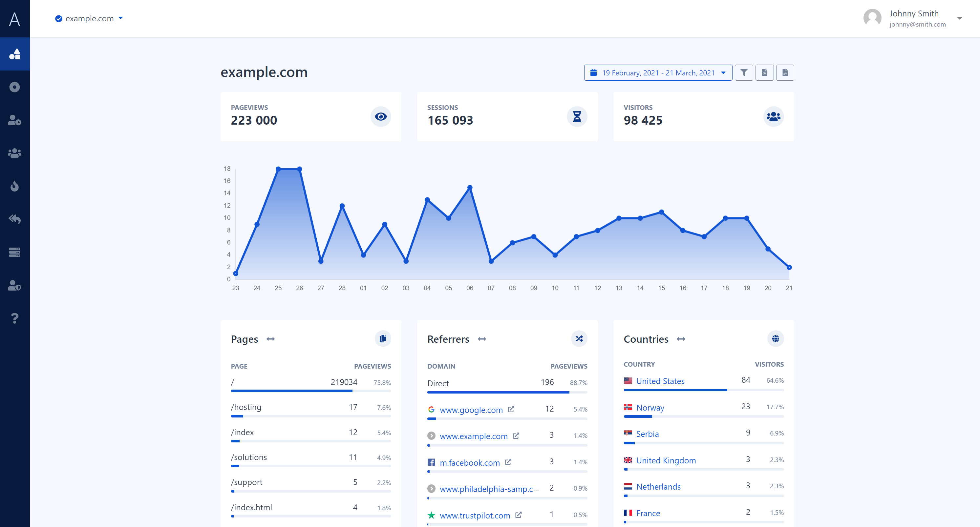Expand the Referrers card arrows toggle
The width and height of the screenshot is (980, 527).
481,339
